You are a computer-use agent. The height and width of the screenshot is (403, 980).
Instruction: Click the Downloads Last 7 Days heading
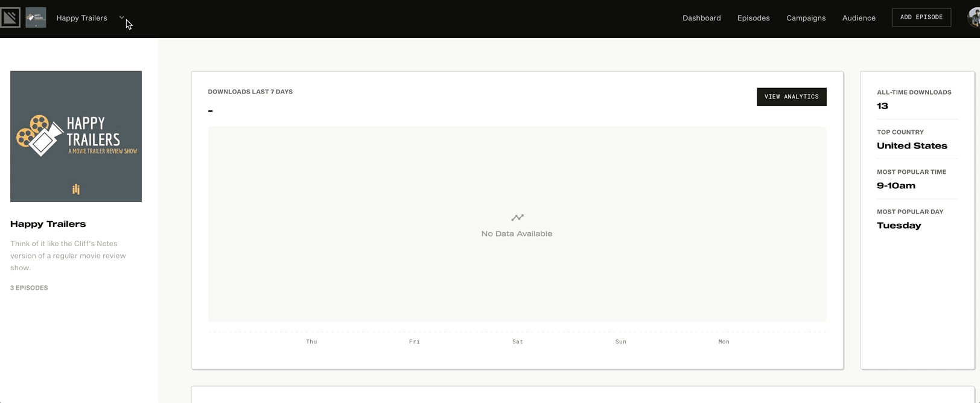[250, 92]
